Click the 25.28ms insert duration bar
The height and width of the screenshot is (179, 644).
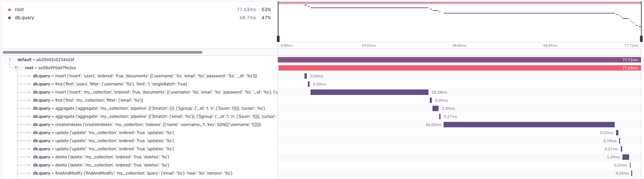coord(369,92)
